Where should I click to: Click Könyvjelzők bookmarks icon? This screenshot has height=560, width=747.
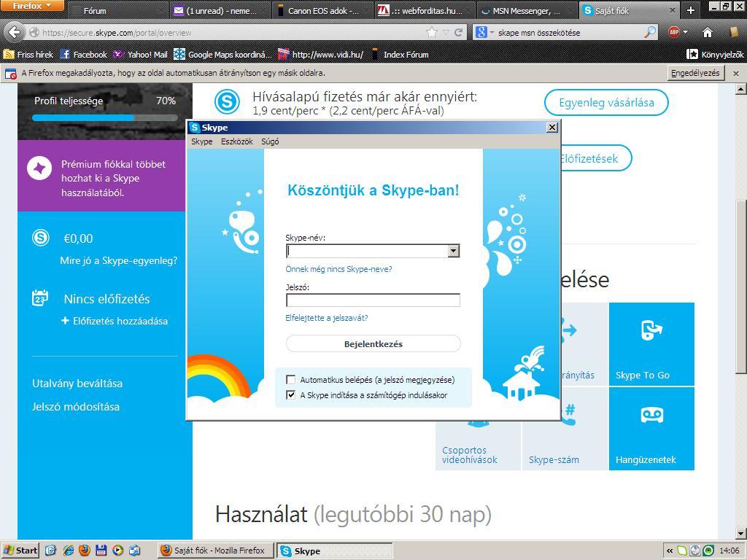pyautogui.click(x=692, y=54)
